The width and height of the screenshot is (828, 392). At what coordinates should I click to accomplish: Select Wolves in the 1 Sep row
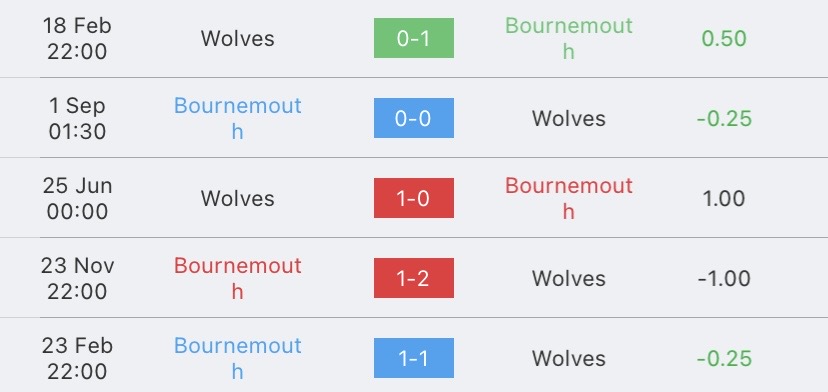click(569, 118)
